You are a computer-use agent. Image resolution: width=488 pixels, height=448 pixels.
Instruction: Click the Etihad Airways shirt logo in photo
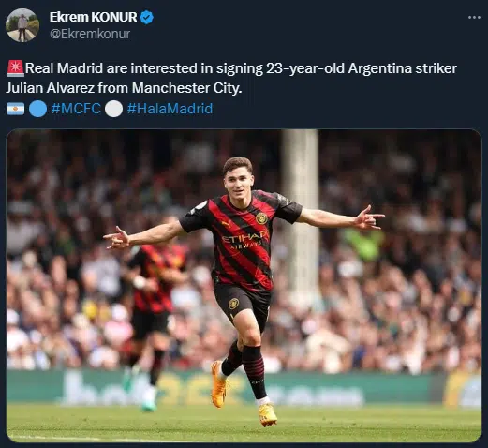point(244,240)
